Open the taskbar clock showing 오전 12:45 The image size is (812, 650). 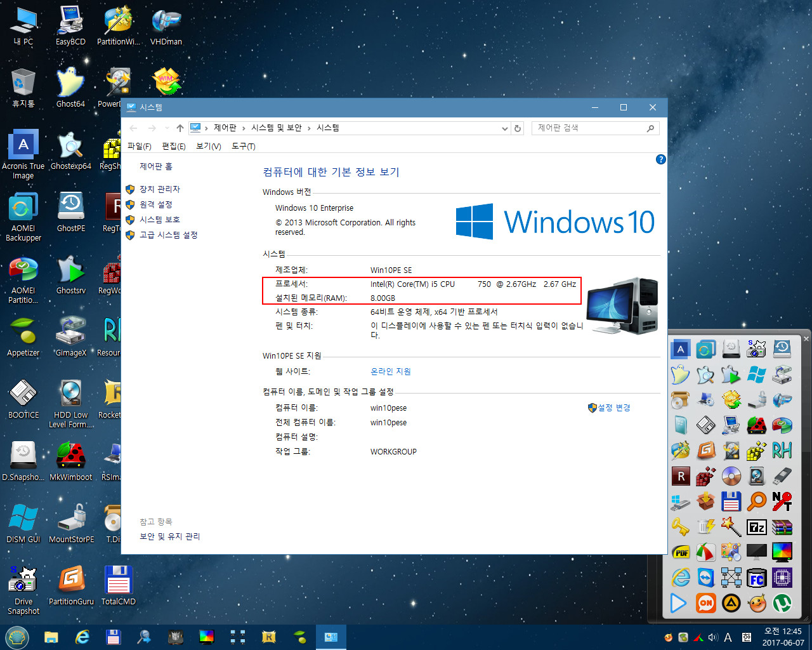point(783,637)
